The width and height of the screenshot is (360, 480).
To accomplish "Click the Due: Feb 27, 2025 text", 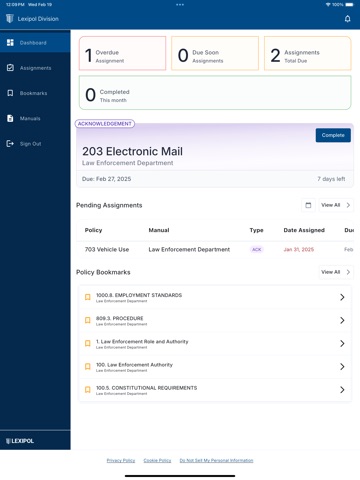I will point(106,179).
